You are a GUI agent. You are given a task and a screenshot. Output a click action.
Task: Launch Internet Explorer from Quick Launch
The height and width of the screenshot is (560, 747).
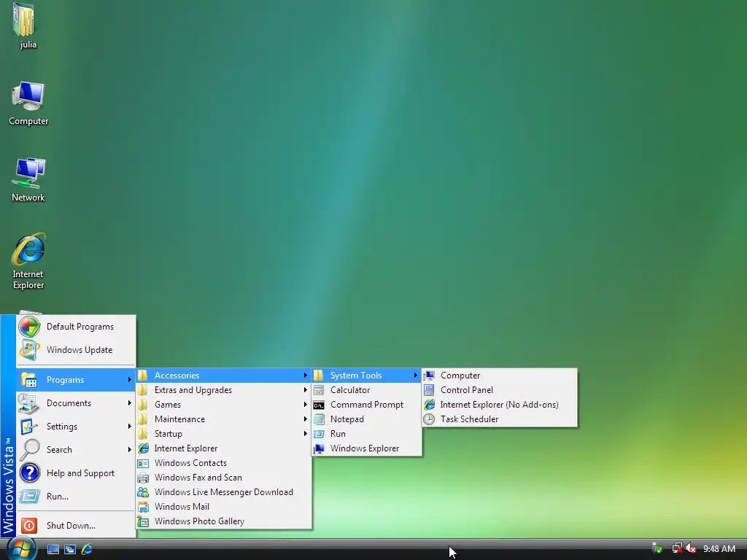(87, 550)
